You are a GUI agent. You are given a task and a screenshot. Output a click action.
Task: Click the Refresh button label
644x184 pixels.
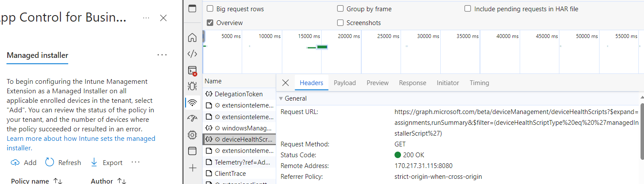point(69,162)
